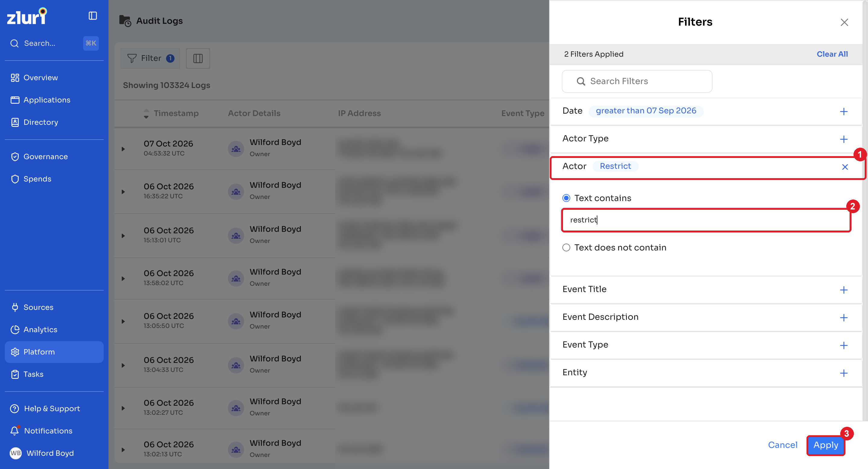Screen dimensions: 868x469
Task: Remove the Actor filter with X
Action: [845, 167]
